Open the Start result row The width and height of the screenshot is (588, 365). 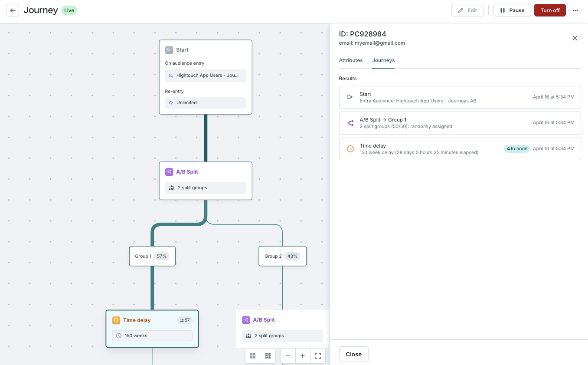click(x=460, y=97)
